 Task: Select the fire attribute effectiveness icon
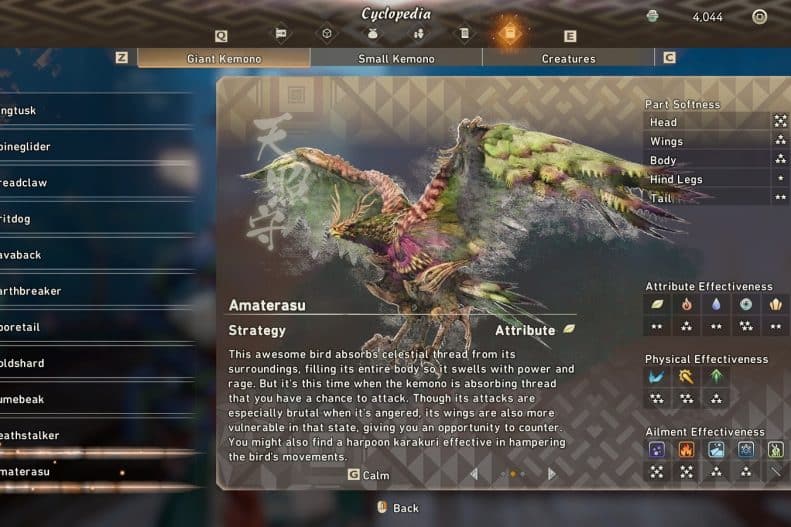point(687,304)
